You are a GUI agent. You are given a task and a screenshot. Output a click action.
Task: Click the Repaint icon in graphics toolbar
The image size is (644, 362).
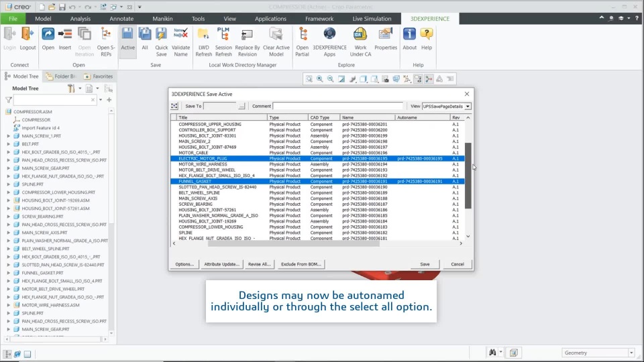[x=341, y=79]
